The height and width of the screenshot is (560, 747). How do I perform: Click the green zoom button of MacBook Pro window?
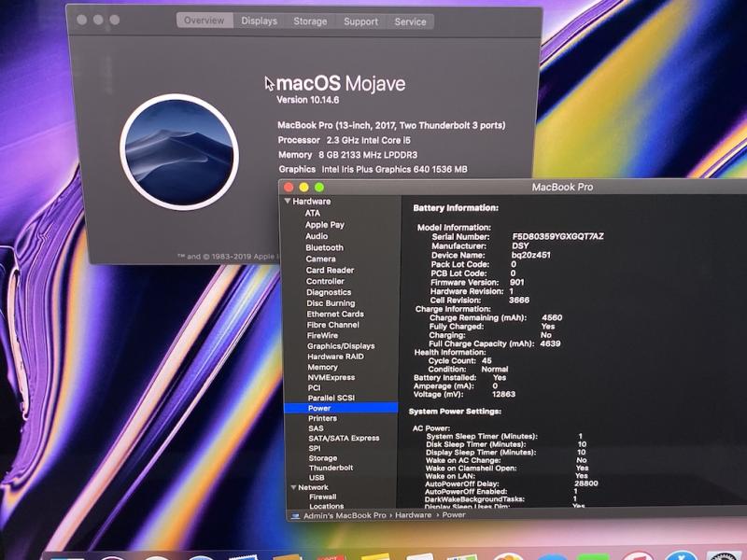(319, 188)
